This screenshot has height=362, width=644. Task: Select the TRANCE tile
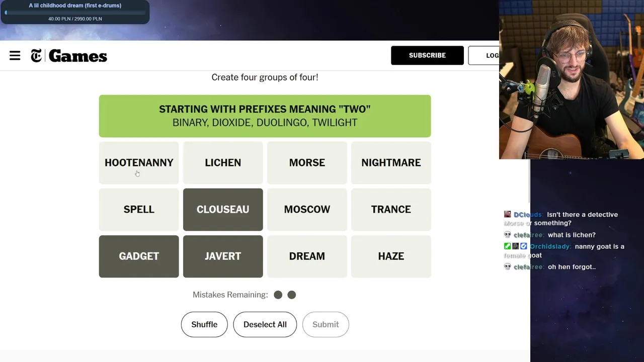coord(391,210)
